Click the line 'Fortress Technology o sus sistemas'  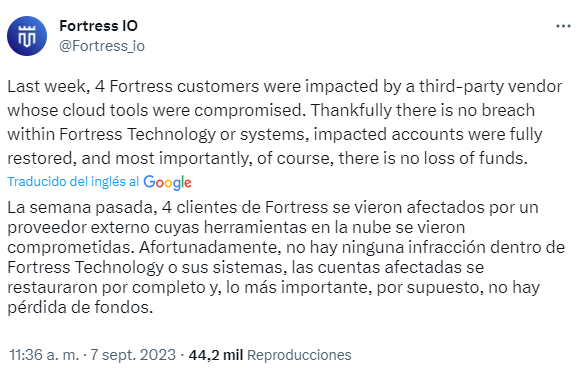(x=246, y=268)
